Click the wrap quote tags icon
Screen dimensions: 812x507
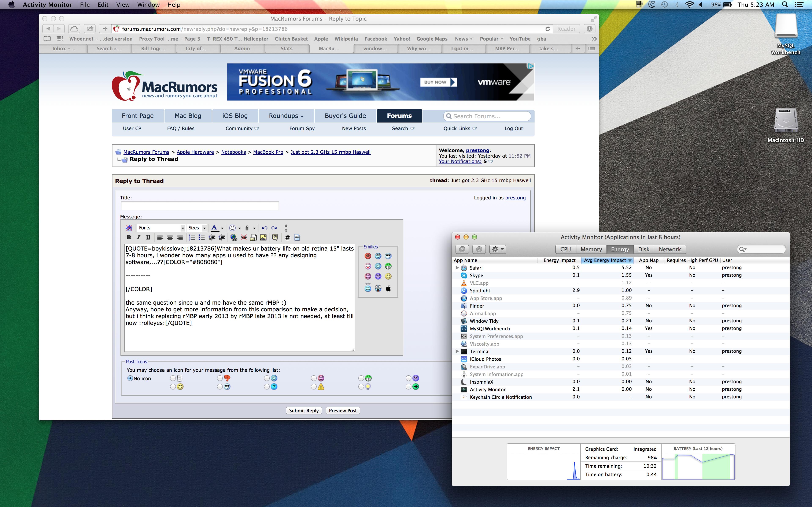[275, 237]
